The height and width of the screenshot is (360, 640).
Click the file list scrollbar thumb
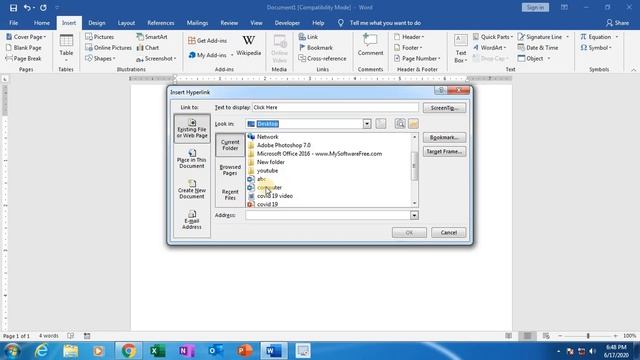point(414,166)
